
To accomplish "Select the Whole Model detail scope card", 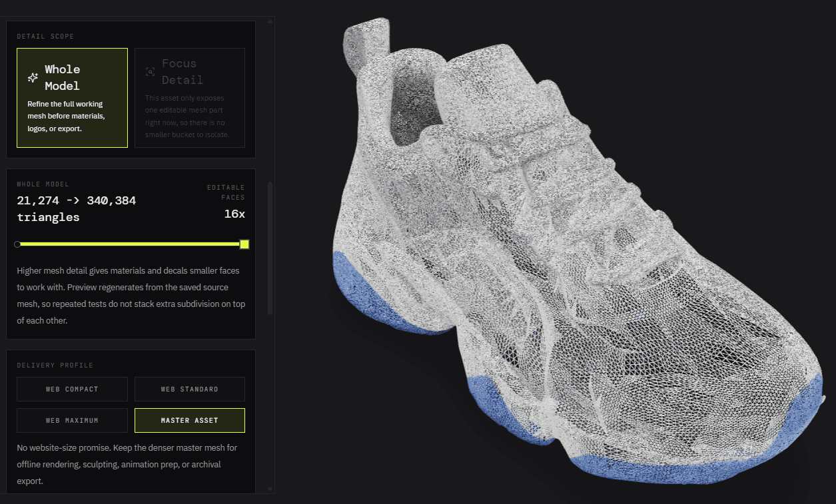I will coord(72,98).
